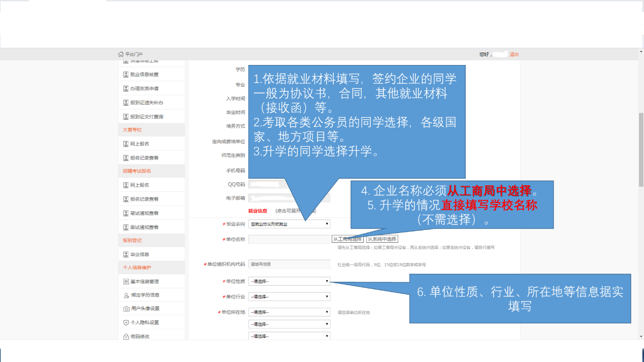Viewport: 644px width, 362px height.
Task: Open the 单位行业 dropdown
Action: pos(289,297)
